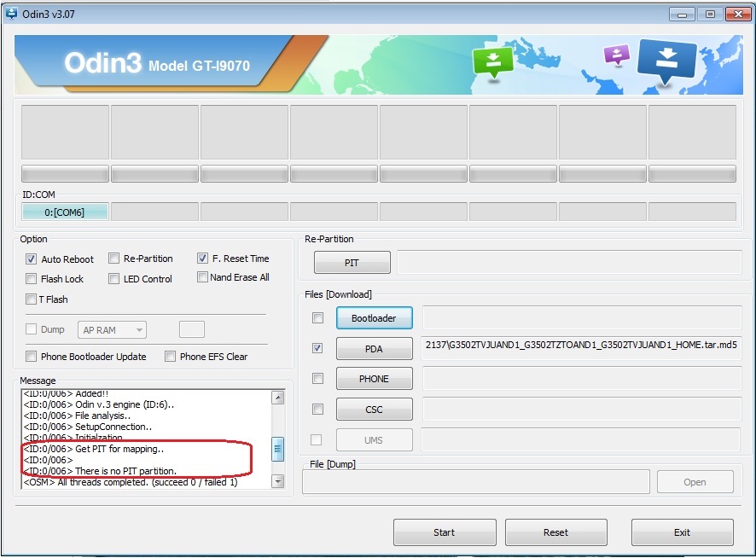Turn on LED Control checkbox

click(x=113, y=279)
